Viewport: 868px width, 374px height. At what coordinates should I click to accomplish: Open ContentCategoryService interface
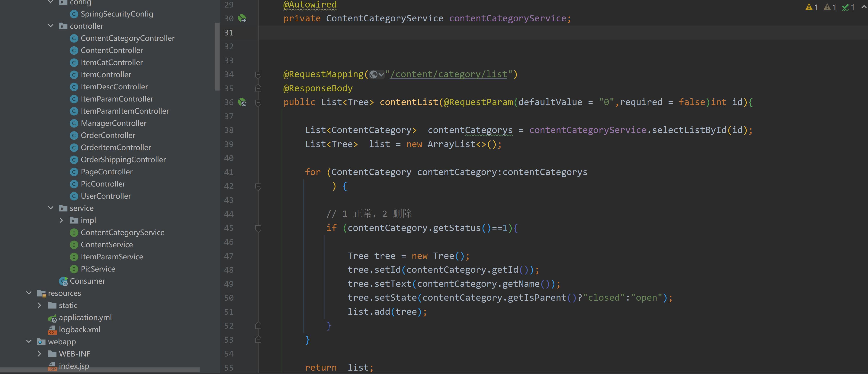(x=122, y=232)
